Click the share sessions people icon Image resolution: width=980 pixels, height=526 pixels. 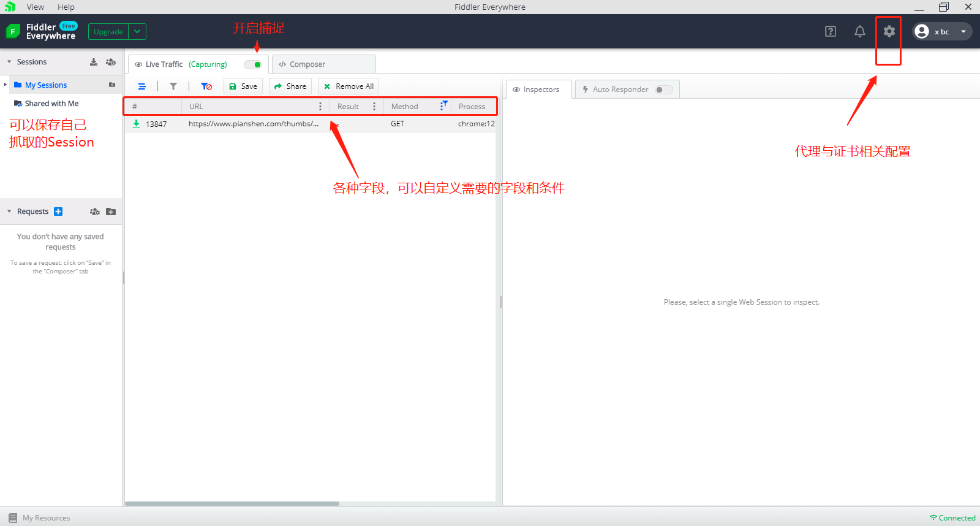click(x=111, y=62)
